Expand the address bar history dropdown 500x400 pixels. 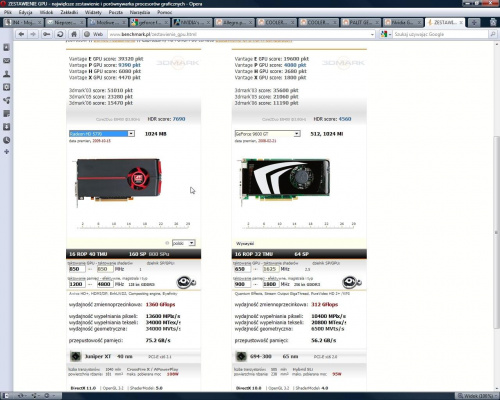pos(372,34)
